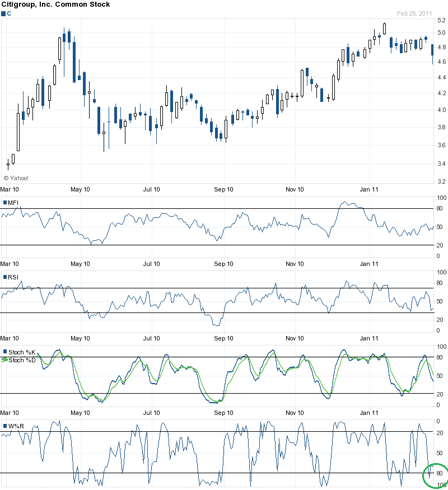Click the 4.8 price axis label
This screenshot has height=490, width=448.
tap(441, 47)
